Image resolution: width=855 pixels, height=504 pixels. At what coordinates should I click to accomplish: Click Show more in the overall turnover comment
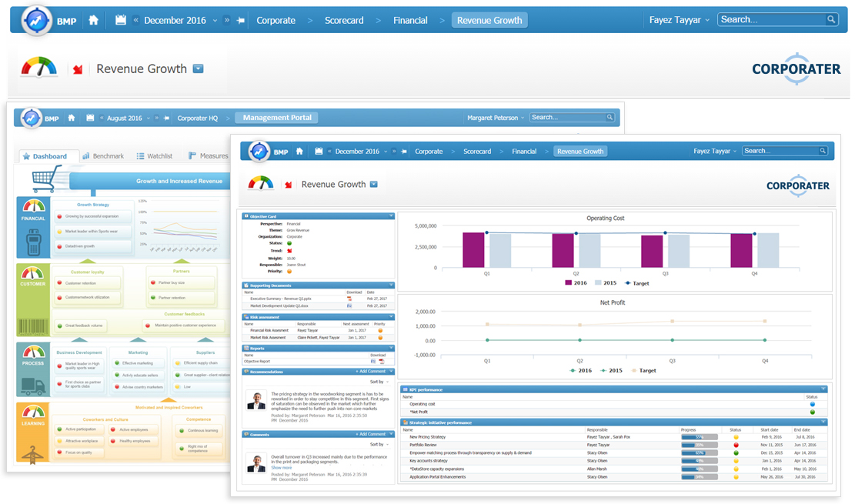point(282,467)
